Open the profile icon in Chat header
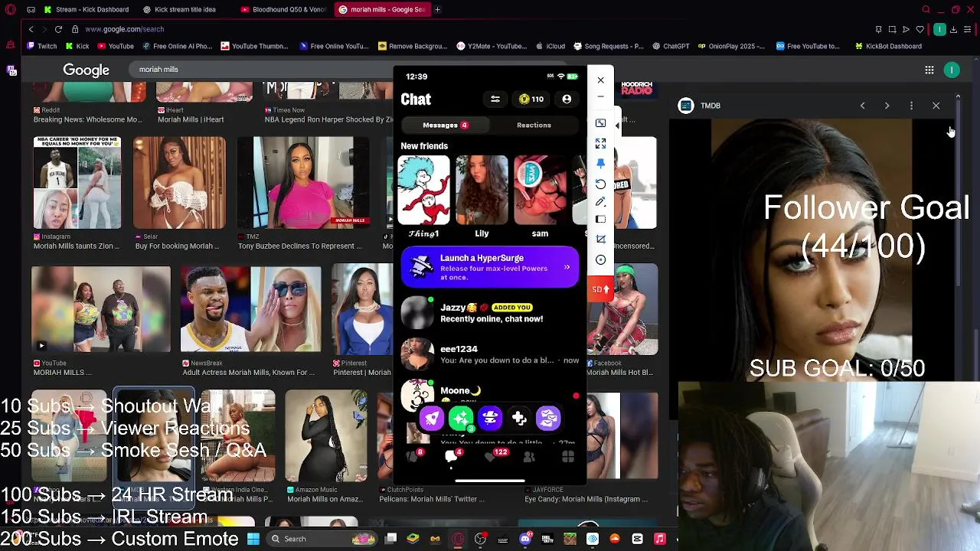 567,99
